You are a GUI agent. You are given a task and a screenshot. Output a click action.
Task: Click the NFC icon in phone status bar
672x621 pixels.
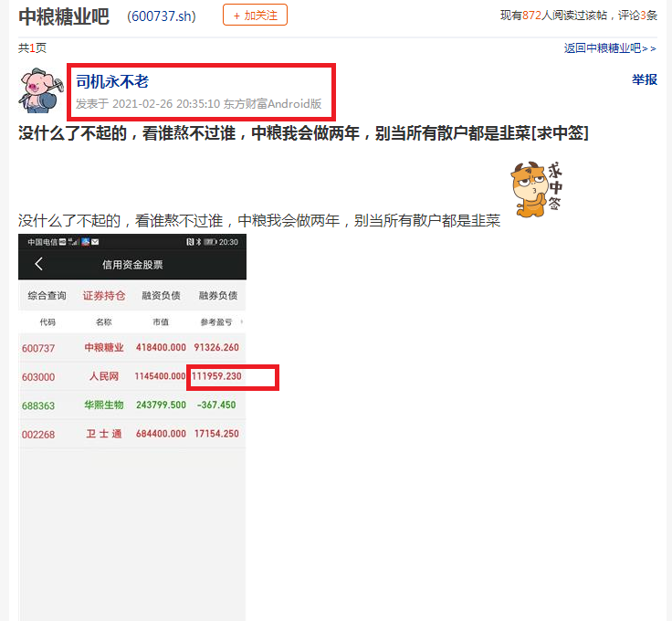tap(190, 242)
